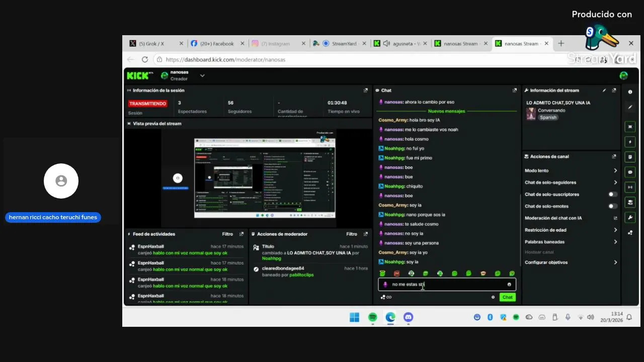Click the chat bubble icon in right sidebar
Screen dimensions: 644x362
point(630,172)
